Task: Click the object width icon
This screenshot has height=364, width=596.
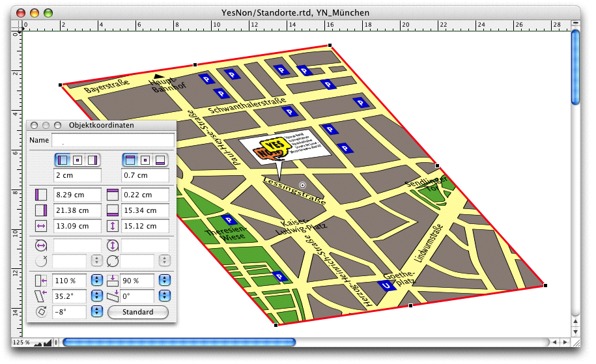Action: click(x=41, y=226)
